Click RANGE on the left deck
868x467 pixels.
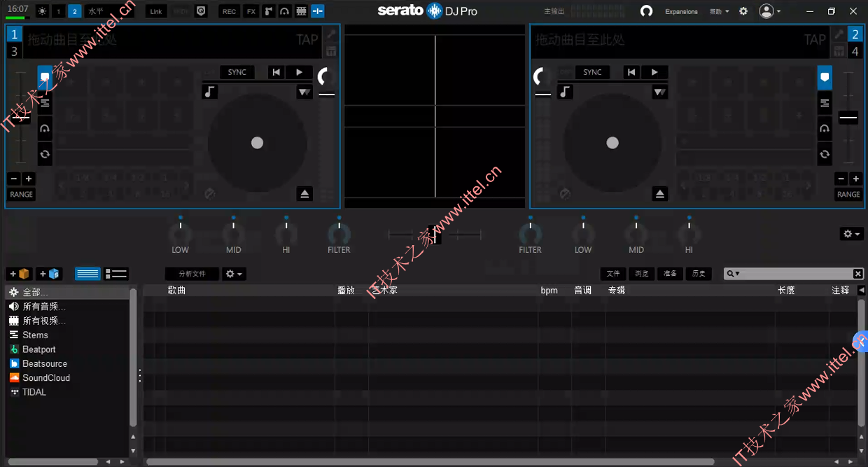(22, 194)
